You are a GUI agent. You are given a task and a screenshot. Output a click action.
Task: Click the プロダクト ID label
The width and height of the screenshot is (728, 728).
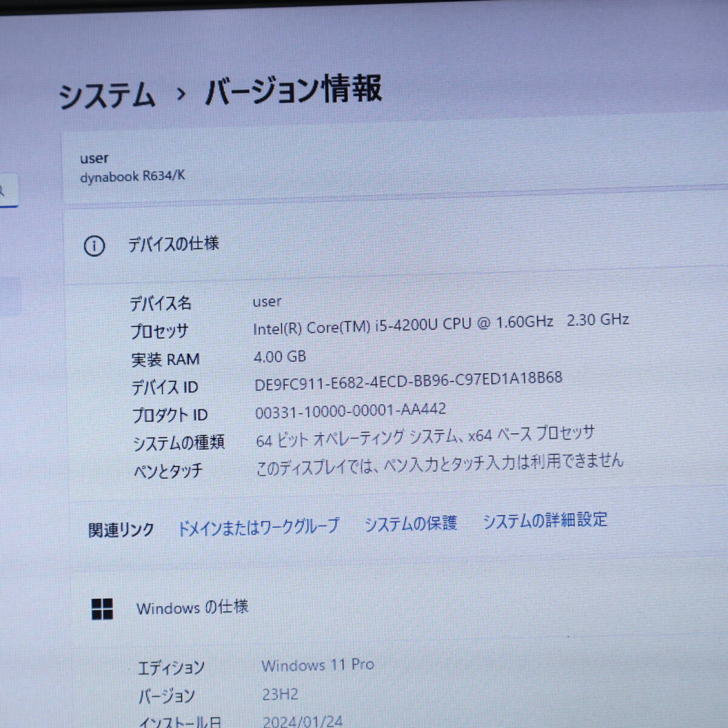170,415
